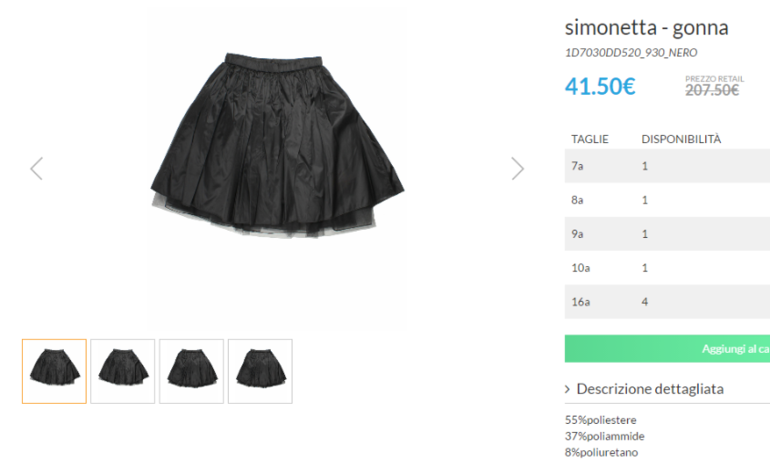Select size 7a row
This screenshot has width=770, height=474.
click(667, 166)
